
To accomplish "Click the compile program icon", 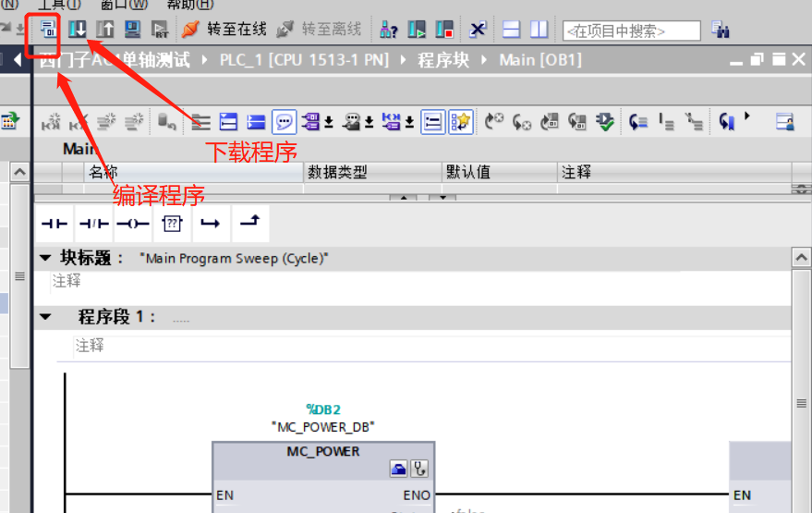I will pyautogui.click(x=47, y=30).
